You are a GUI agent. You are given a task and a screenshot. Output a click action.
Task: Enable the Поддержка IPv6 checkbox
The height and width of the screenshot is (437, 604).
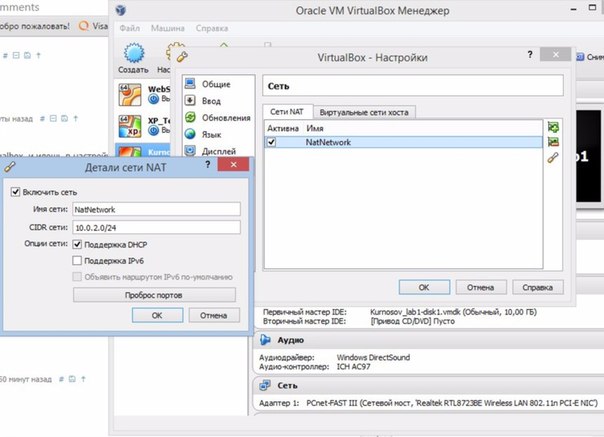[x=78, y=260]
